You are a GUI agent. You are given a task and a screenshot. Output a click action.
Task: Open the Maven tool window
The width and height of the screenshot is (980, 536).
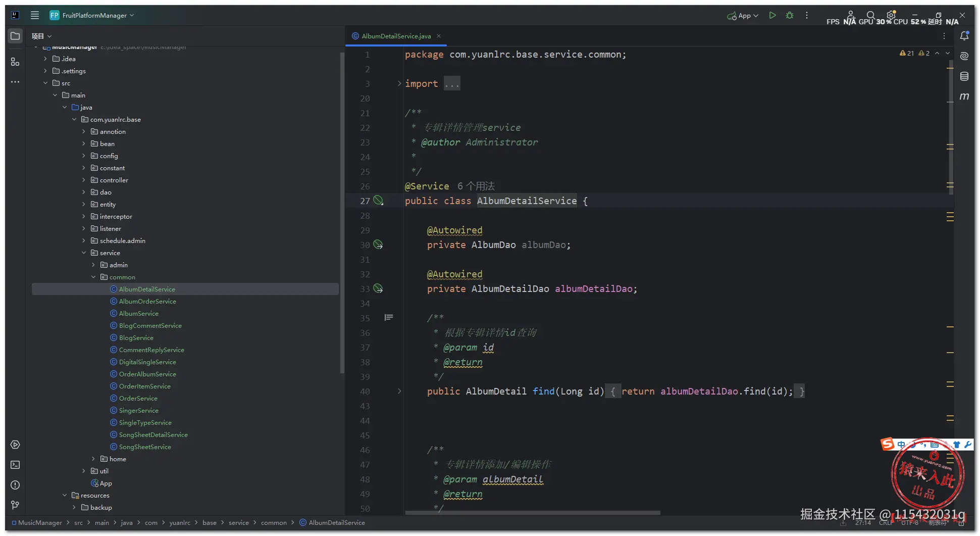coord(964,96)
